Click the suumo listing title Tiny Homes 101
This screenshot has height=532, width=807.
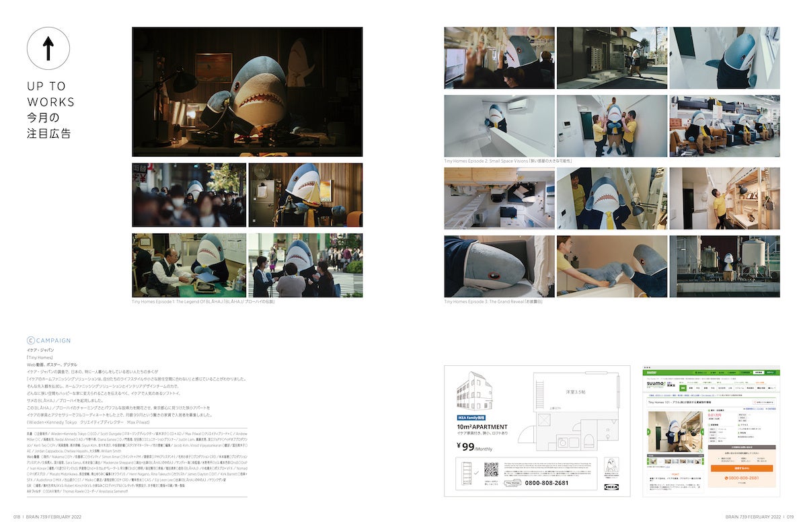pos(680,402)
